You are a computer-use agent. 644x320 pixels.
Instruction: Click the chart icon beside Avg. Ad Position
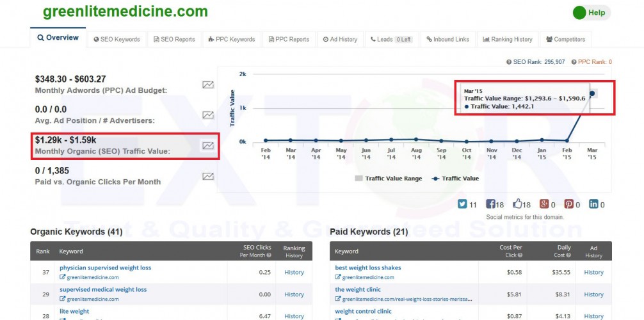click(x=208, y=115)
